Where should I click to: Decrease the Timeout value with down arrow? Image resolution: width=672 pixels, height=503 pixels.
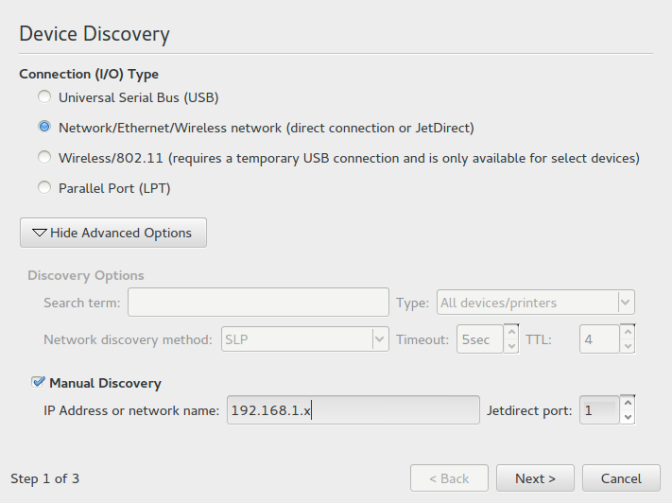click(x=511, y=347)
